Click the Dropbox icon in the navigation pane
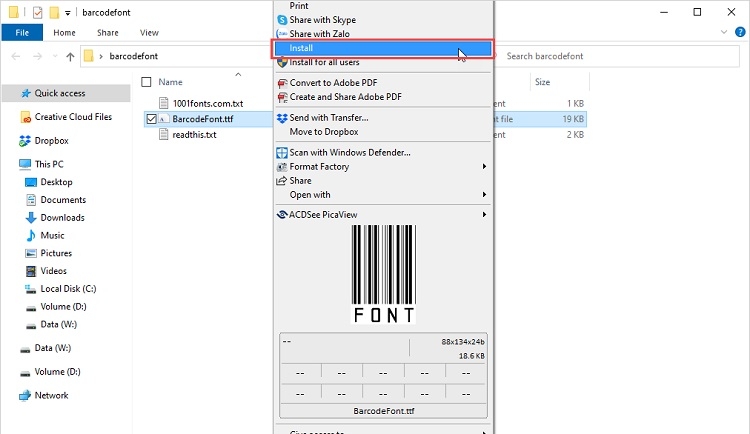Screen dimensions: 750x434 [25, 141]
